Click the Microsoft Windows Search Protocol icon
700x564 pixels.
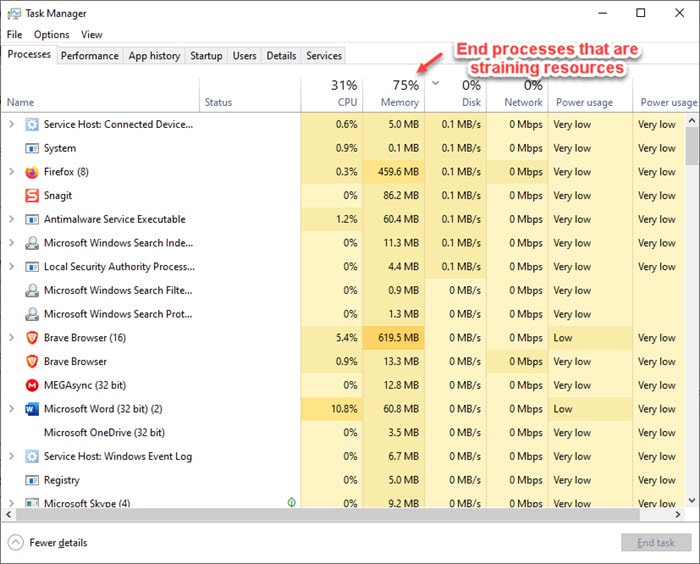click(32, 314)
